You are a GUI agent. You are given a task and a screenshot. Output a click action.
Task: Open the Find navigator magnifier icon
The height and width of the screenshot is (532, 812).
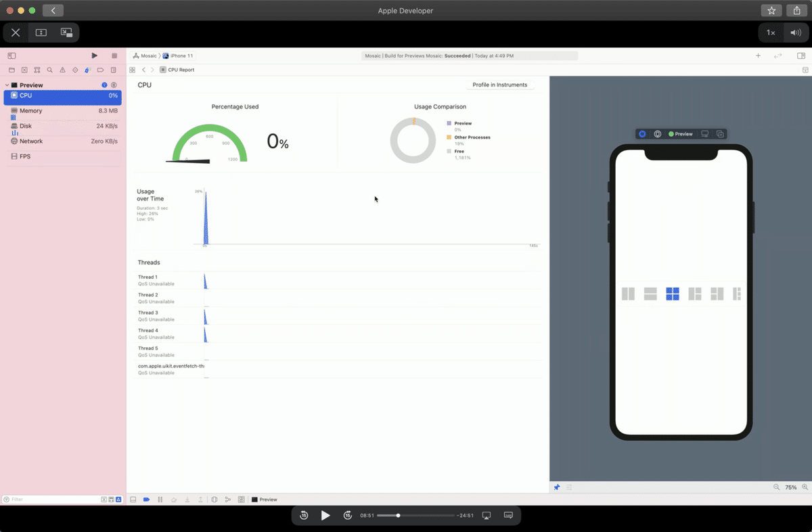tap(50, 70)
